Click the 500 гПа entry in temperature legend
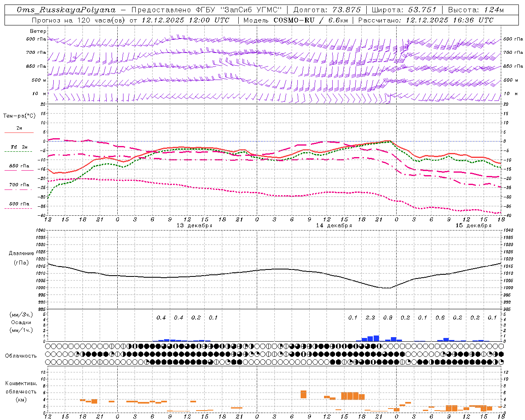The width and height of the screenshot is (525, 420). (19, 204)
